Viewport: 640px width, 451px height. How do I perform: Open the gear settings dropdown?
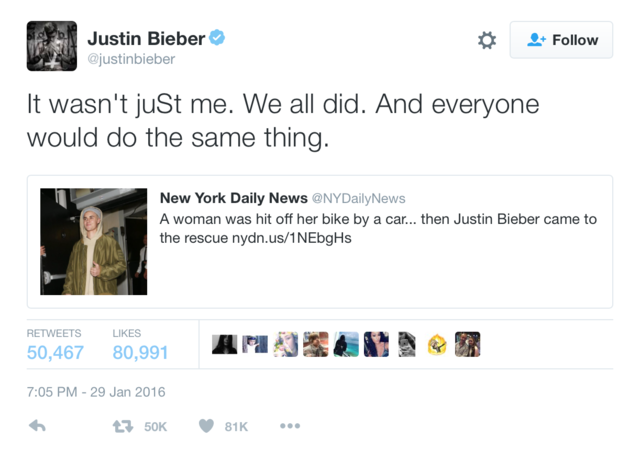coord(486,40)
